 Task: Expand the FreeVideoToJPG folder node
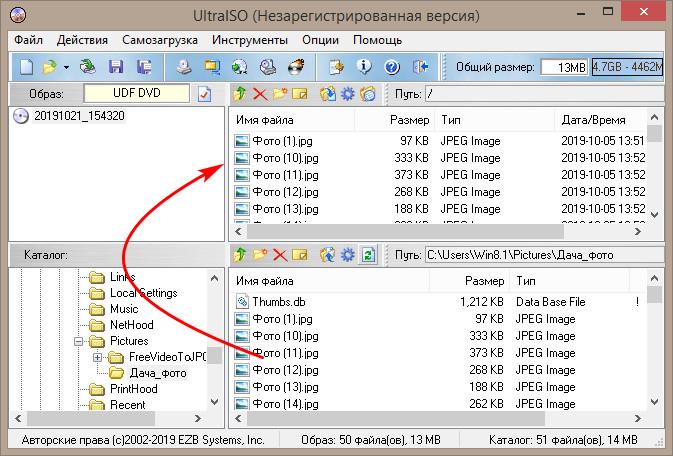(97, 357)
